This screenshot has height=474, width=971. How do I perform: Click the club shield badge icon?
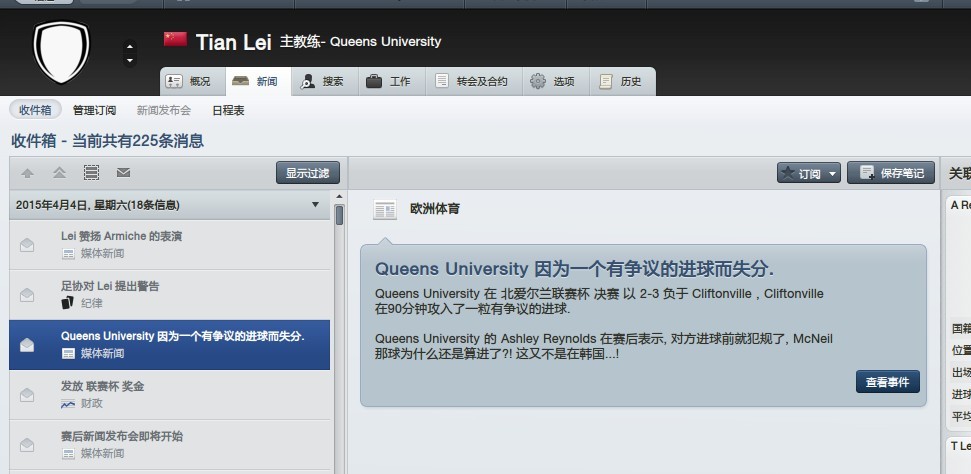[61, 51]
